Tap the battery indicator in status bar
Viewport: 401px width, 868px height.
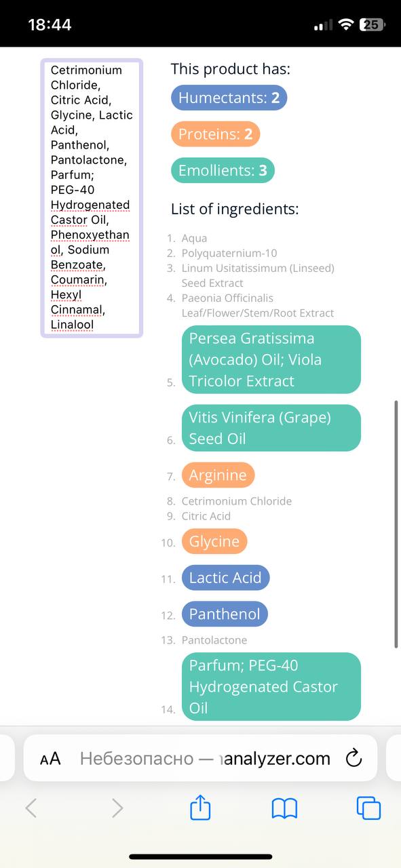pyautogui.click(x=373, y=24)
